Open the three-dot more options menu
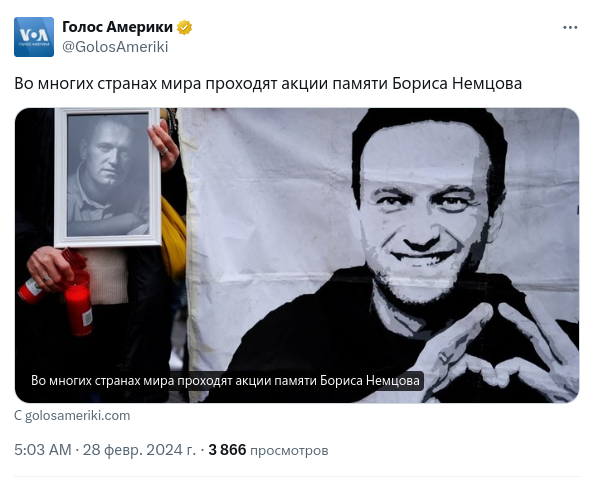This screenshot has width=593, height=484. [570, 27]
